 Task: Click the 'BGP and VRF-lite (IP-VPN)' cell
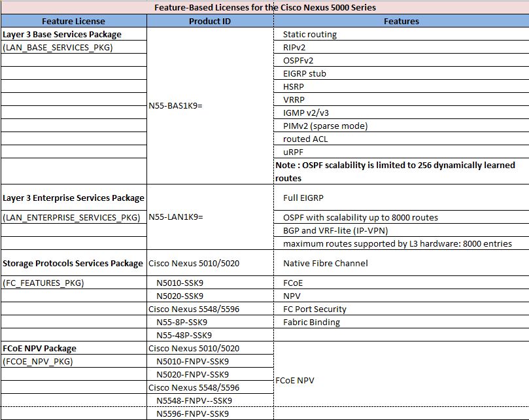401,230
